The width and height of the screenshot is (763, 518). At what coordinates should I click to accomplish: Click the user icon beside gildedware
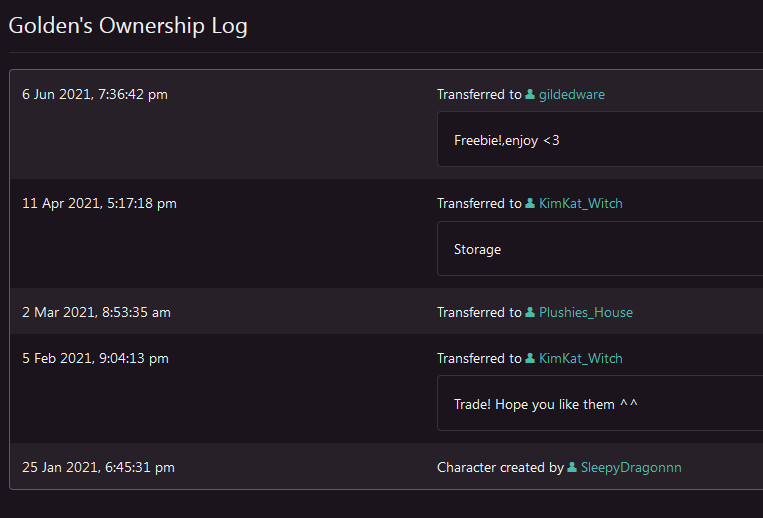coord(530,95)
